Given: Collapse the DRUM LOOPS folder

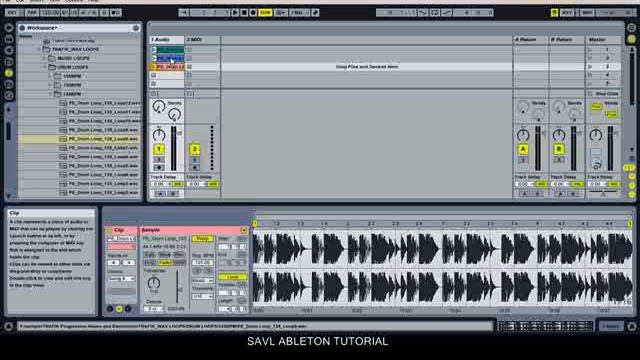Looking at the screenshot, I should click(x=44, y=67).
